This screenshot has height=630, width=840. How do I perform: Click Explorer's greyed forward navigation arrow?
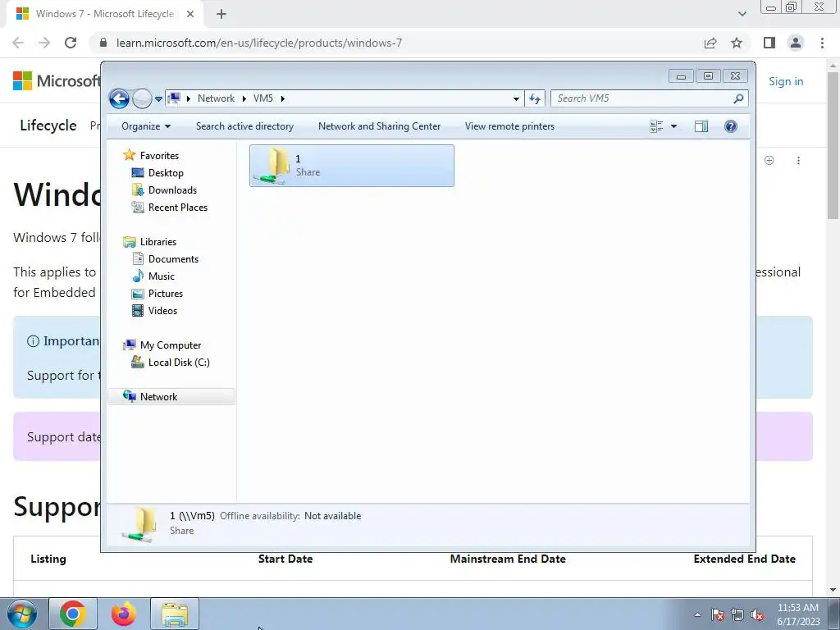142,98
